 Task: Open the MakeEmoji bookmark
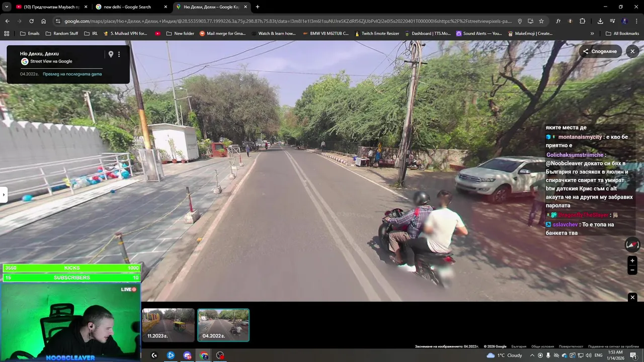[x=530, y=34]
